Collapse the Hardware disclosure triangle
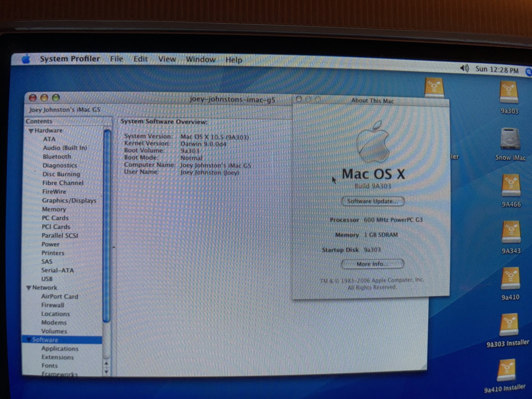This screenshot has height=399, width=532. [x=31, y=131]
